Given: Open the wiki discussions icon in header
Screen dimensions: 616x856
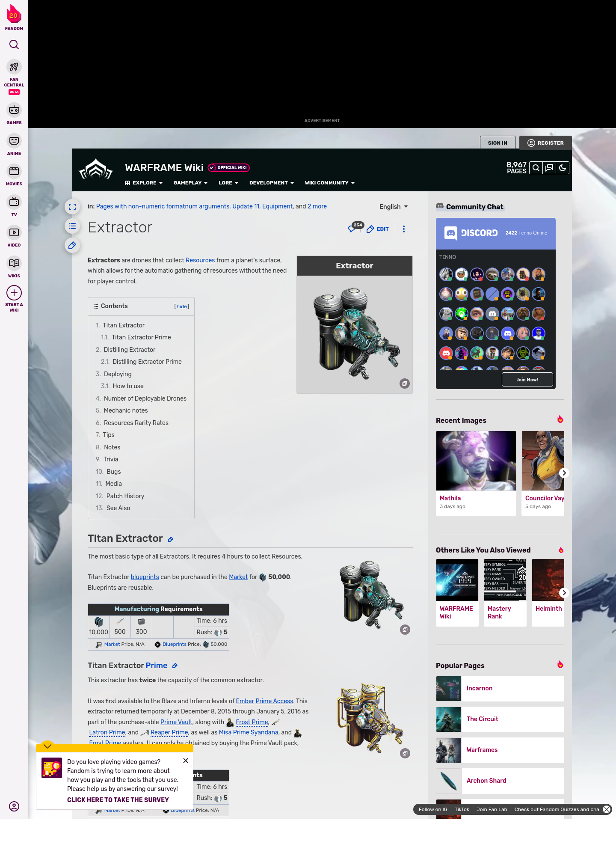Looking at the screenshot, I should click(549, 168).
